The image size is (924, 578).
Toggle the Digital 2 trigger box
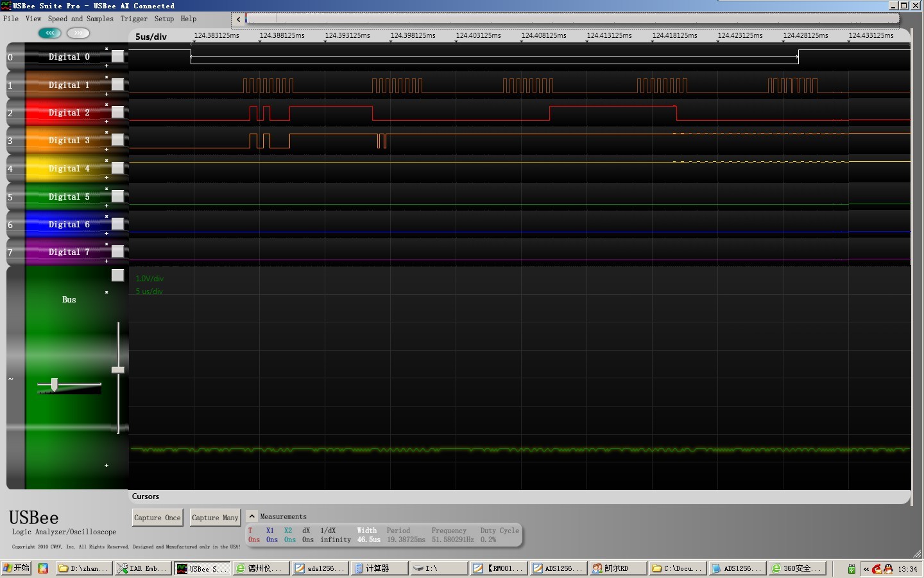pyautogui.click(x=118, y=112)
